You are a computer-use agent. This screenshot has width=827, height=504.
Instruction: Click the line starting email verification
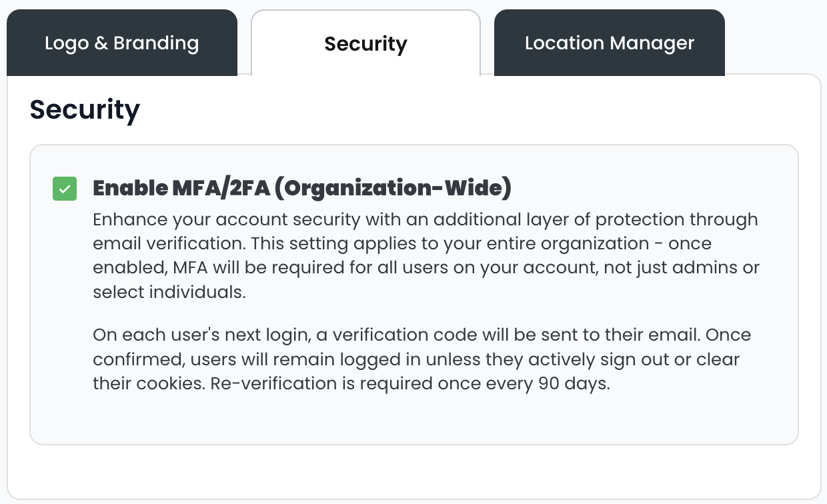(x=402, y=243)
